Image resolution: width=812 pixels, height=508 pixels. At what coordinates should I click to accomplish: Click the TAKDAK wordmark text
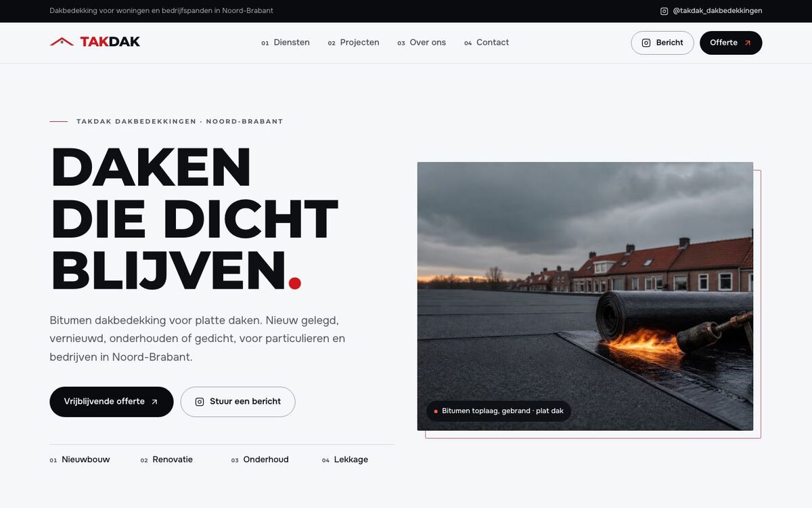pos(110,42)
